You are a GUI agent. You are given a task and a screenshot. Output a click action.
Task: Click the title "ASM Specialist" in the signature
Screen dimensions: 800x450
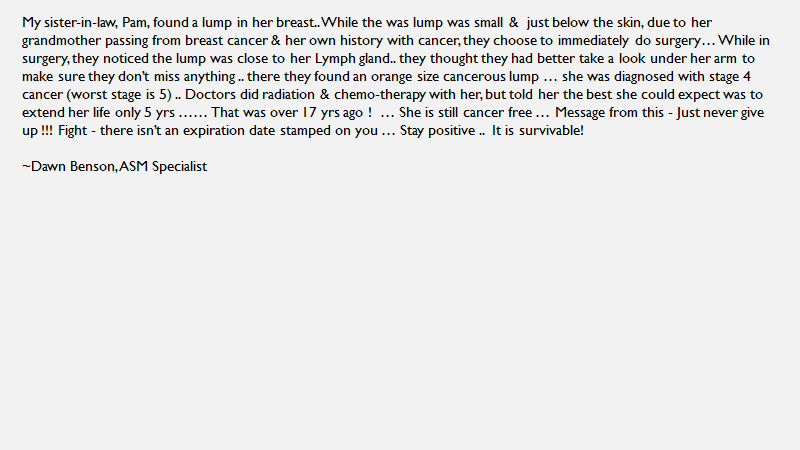(163, 167)
